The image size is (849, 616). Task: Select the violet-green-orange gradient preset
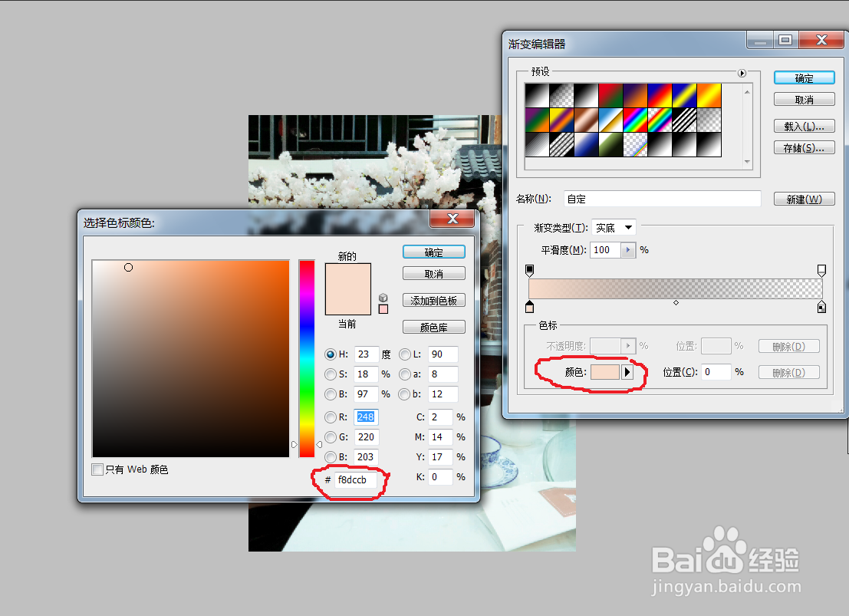click(537, 120)
